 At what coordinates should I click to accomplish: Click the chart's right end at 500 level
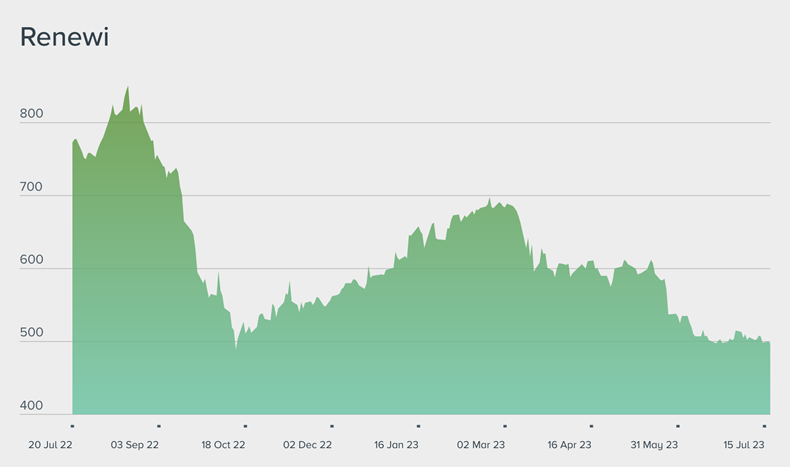tap(767, 343)
